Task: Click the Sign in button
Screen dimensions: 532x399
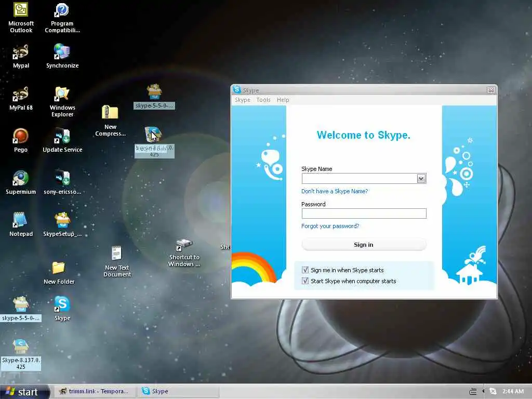Action: pos(364,245)
